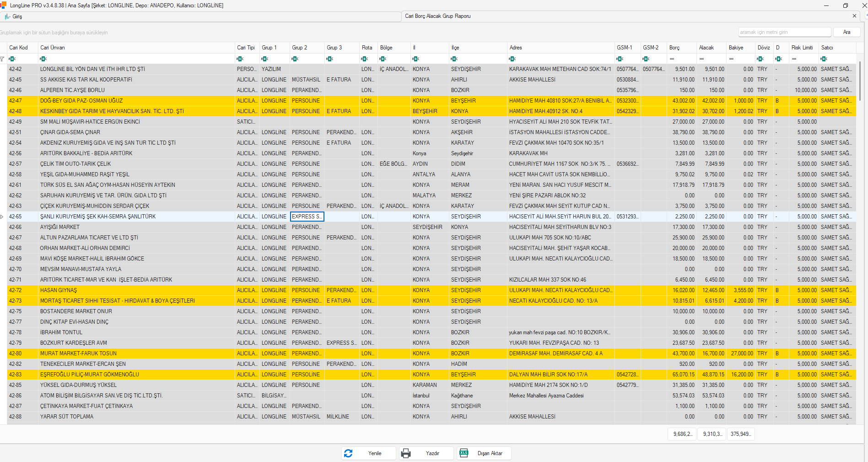Select row YARAR SÜT TOPLAMA
The image size is (868, 462).
coord(431,417)
